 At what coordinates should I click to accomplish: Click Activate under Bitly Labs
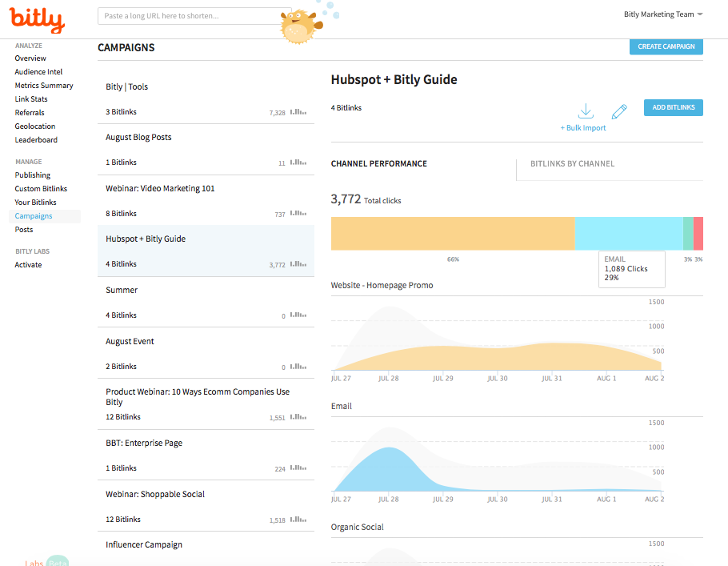28,265
